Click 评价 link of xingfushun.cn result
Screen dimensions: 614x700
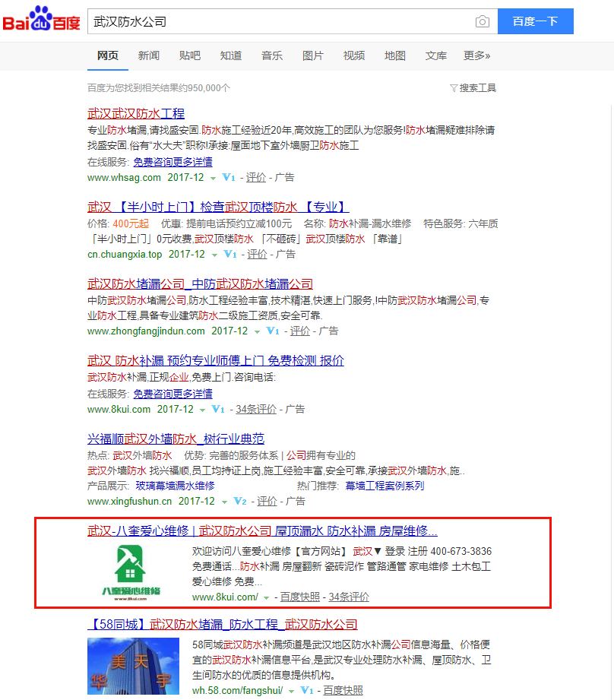coord(267,502)
